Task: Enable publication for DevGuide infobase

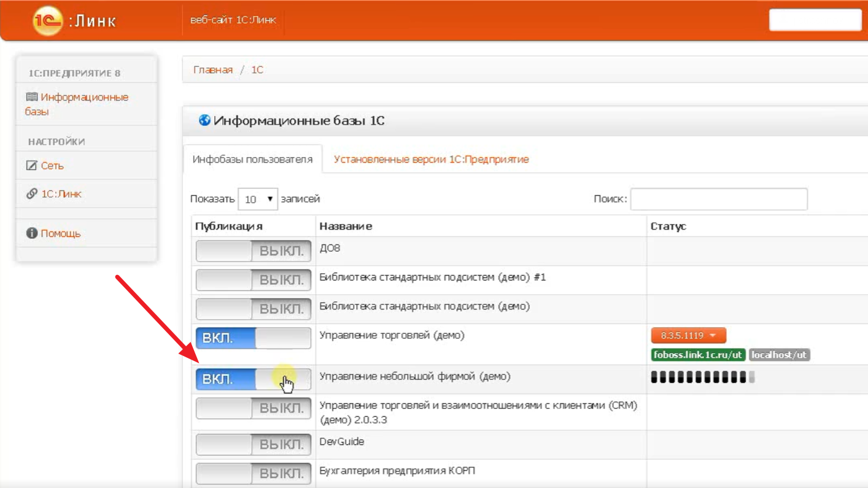Action: [x=253, y=444]
